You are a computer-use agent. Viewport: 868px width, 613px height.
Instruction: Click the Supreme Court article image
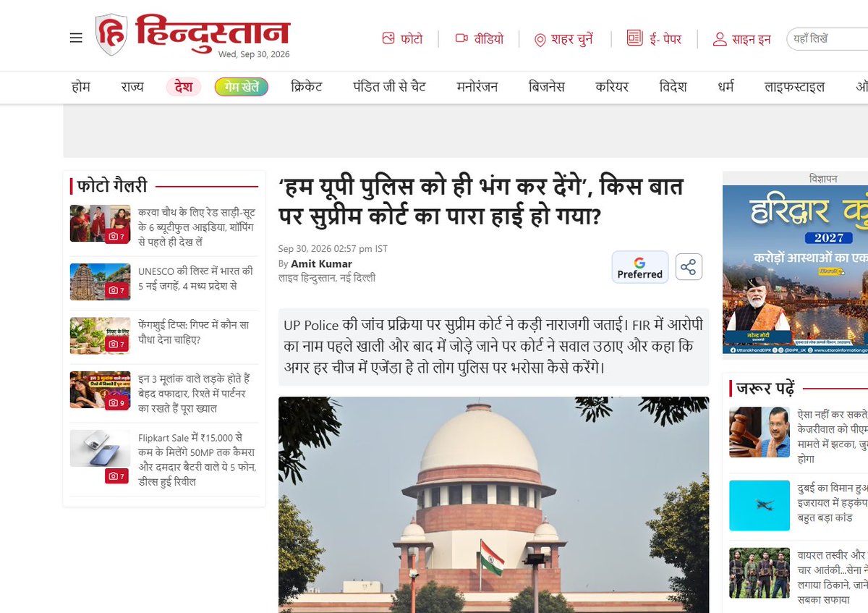coord(493,504)
